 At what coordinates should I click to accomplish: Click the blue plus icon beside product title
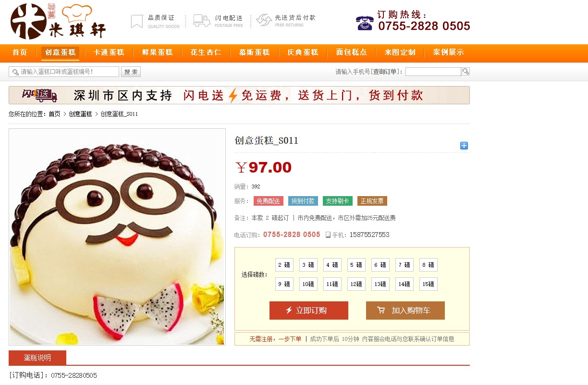coord(464,146)
